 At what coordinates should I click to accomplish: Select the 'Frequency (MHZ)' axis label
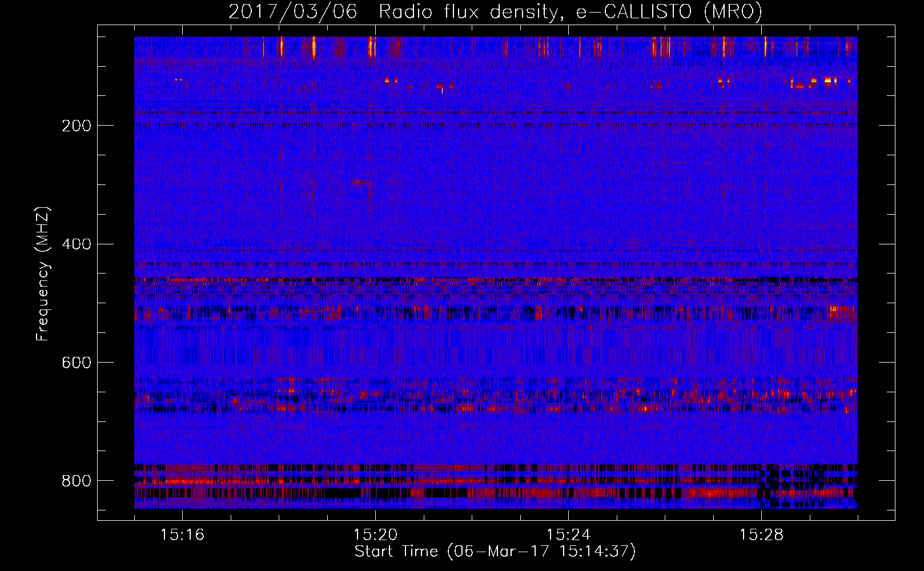pos(43,274)
